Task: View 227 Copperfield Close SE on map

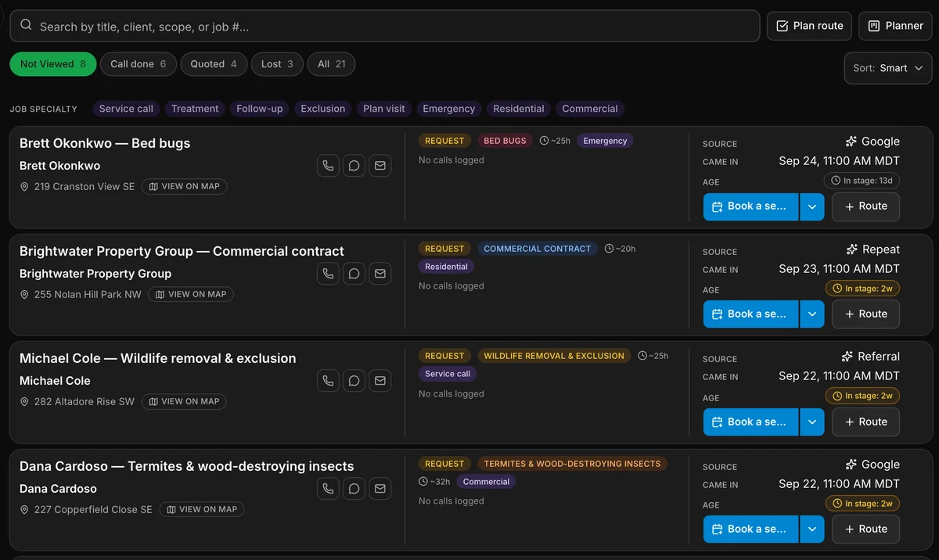Action: pyautogui.click(x=202, y=510)
